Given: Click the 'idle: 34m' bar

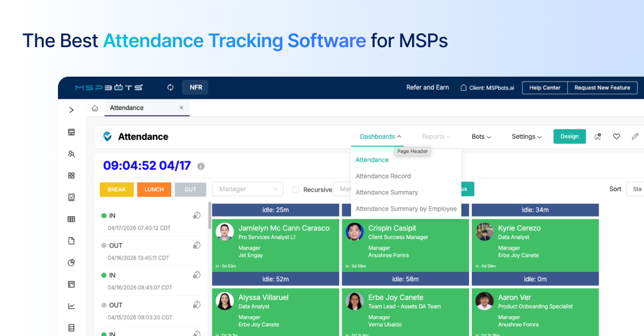Looking at the screenshot, I should tap(535, 210).
